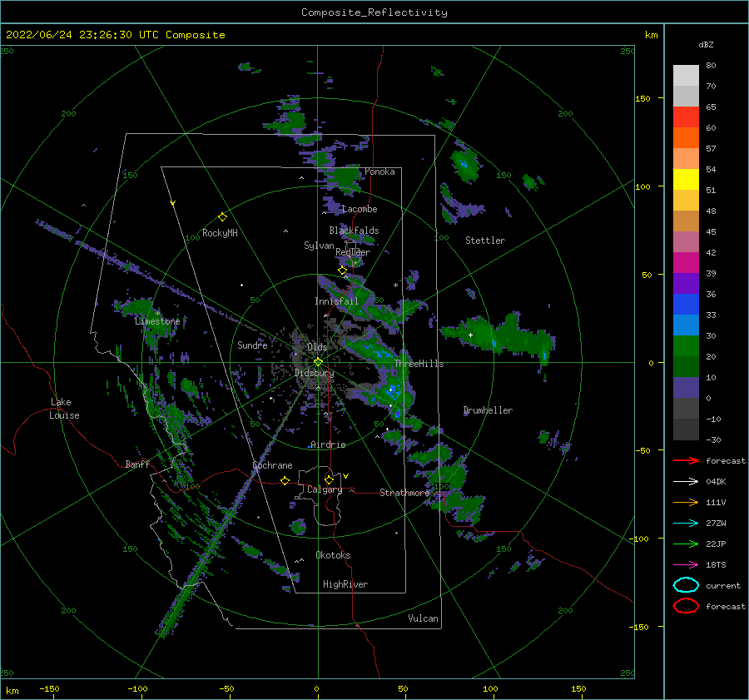Viewport: 749px width, 700px height.
Task: Click the Okotoks town label
Action: [333, 555]
